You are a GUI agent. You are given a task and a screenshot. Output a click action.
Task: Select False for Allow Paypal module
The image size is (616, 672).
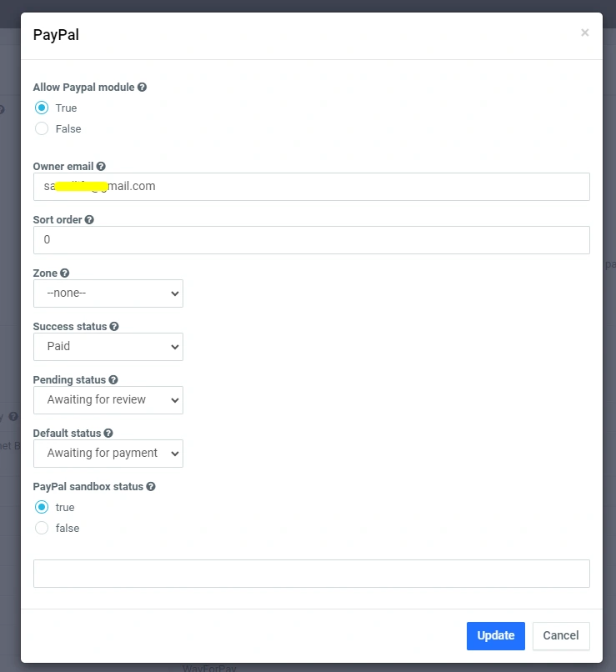click(x=42, y=128)
